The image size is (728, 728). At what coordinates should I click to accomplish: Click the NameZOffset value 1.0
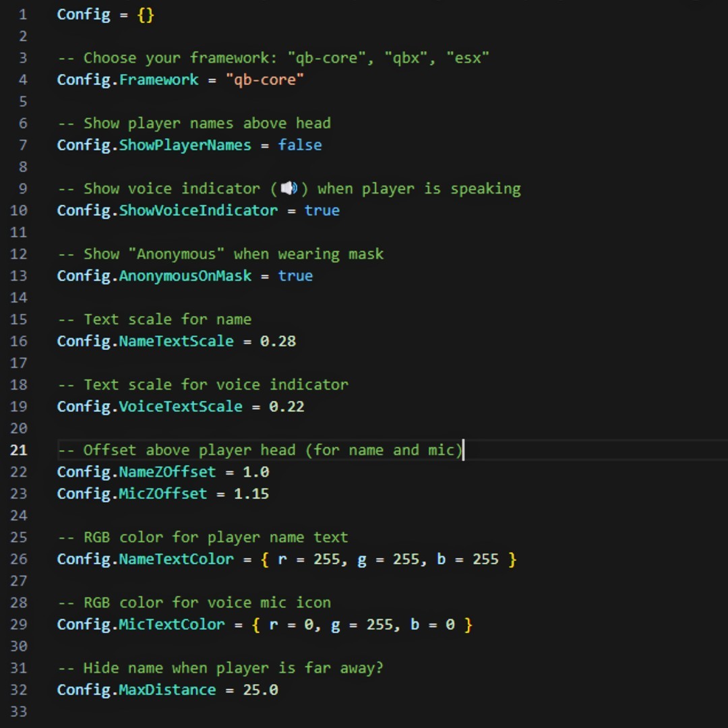(x=256, y=472)
